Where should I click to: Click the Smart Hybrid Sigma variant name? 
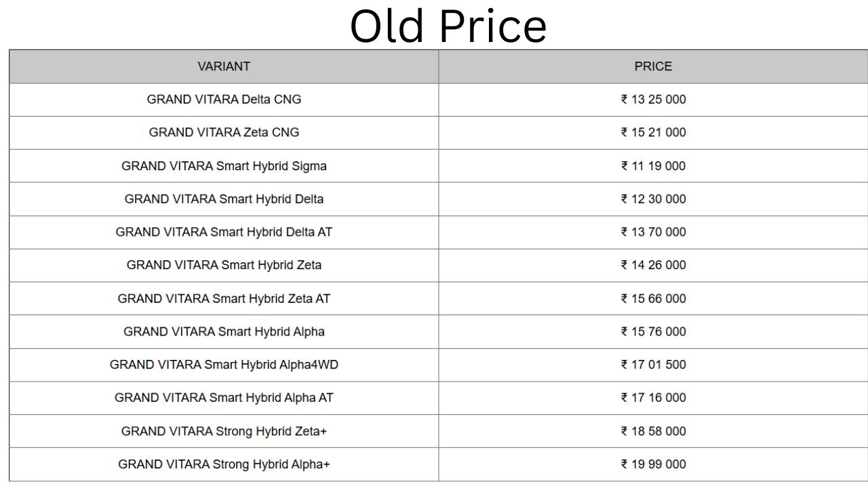click(224, 166)
